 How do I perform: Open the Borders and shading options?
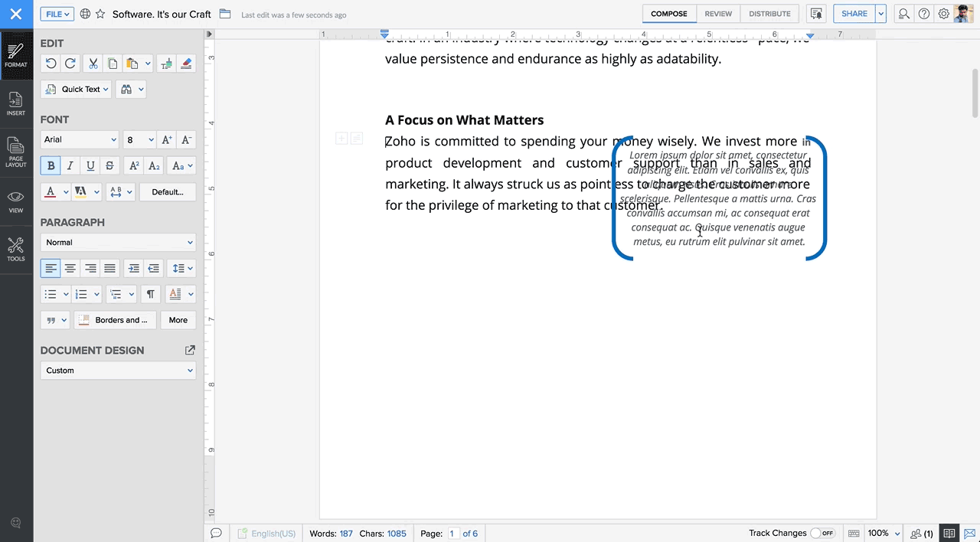coord(115,320)
